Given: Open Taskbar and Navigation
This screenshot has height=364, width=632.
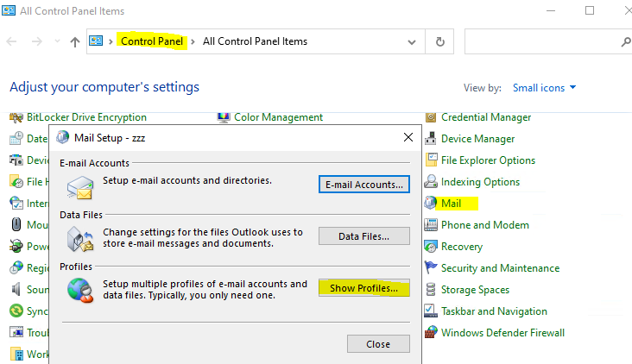Looking at the screenshot, I should click(494, 311).
